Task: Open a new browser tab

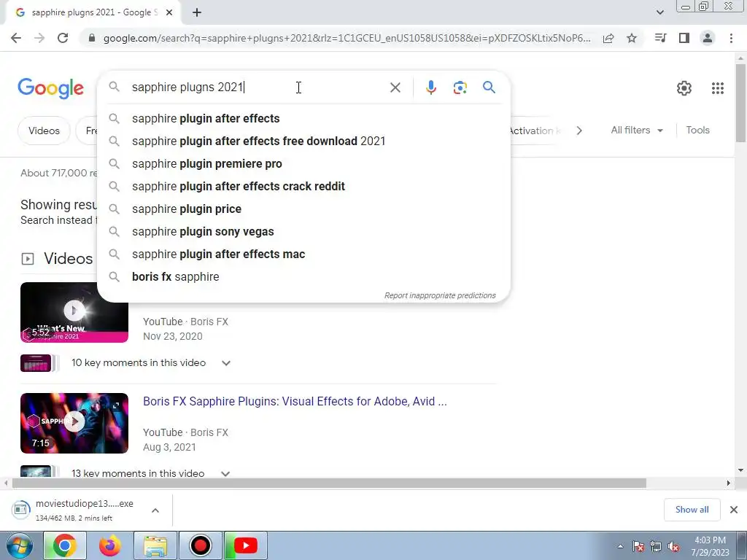Action: (x=197, y=12)
